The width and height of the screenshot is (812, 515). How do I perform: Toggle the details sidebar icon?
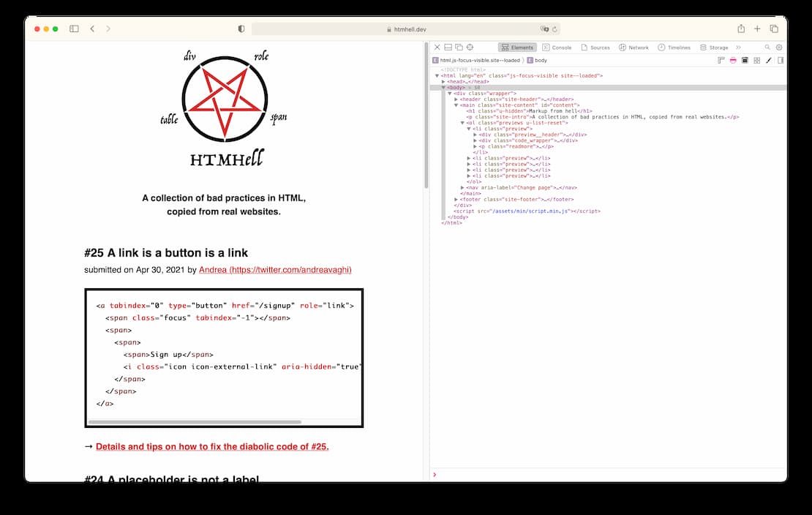pyautogui.click(x=781, y=60)
